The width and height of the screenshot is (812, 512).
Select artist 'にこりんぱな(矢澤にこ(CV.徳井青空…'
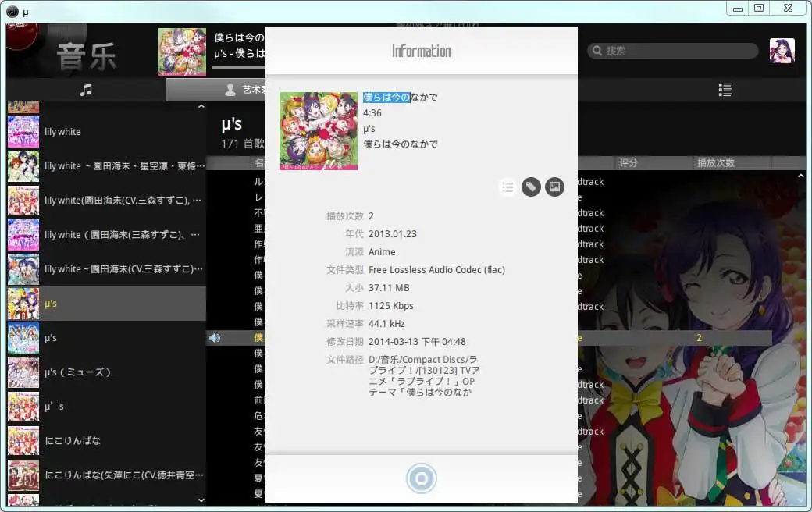click(x=106, y=475)
